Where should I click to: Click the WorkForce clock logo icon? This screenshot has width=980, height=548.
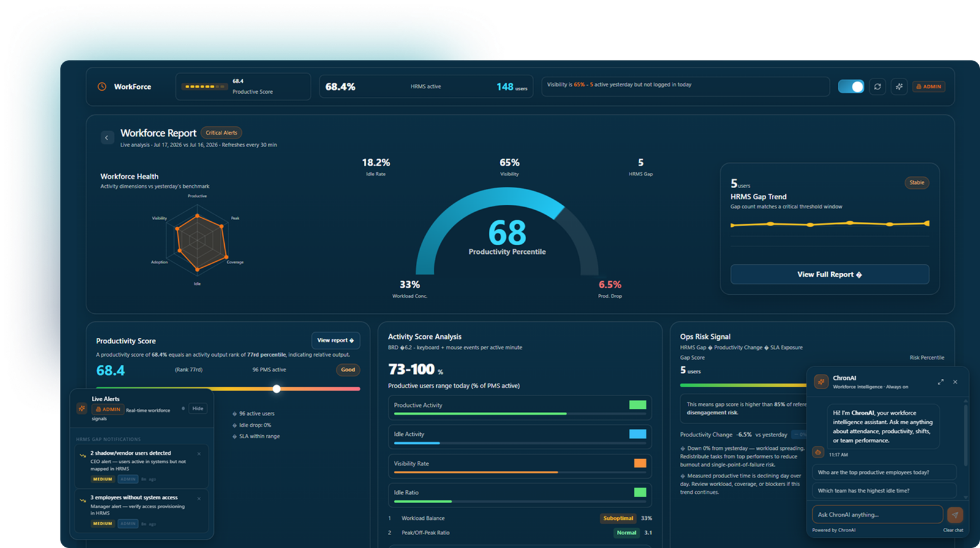(102, 86)
